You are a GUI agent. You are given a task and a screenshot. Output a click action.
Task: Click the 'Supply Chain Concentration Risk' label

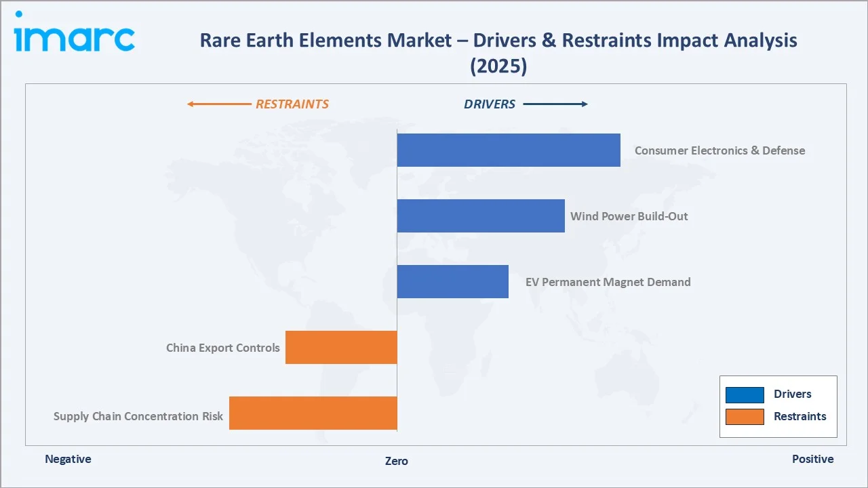[x=138, y=416]
